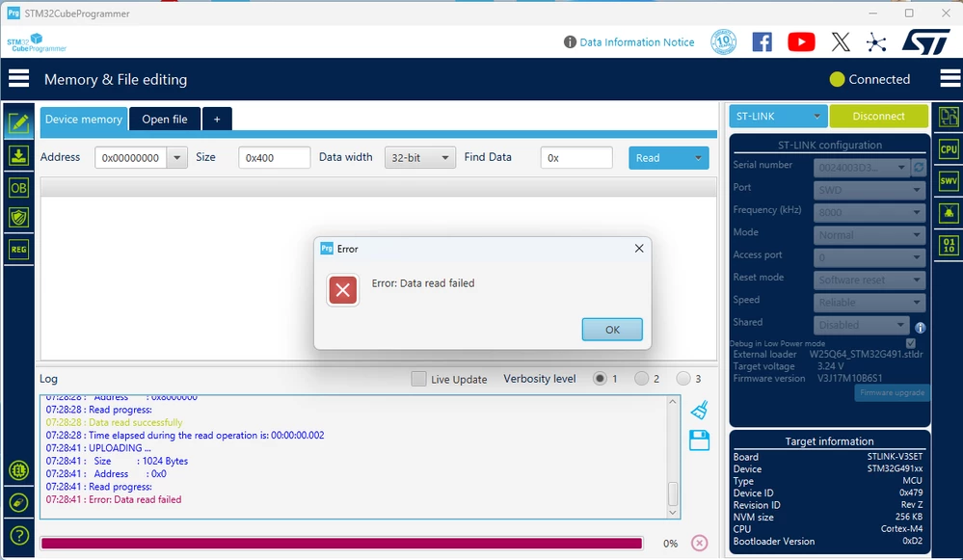This screenshot has width=963, height=560.
Task: Select verbosity level 3 radio button
Action: (682, 379)
